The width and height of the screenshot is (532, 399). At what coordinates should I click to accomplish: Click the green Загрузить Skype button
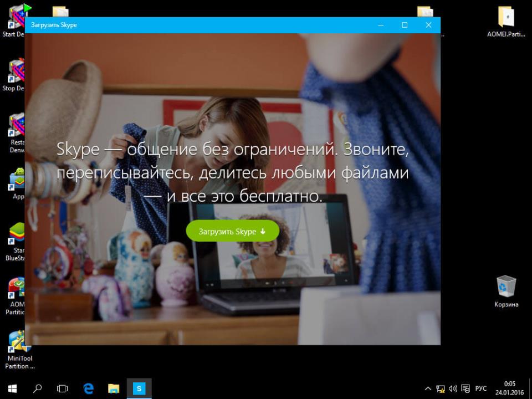(x=232, y=231)
